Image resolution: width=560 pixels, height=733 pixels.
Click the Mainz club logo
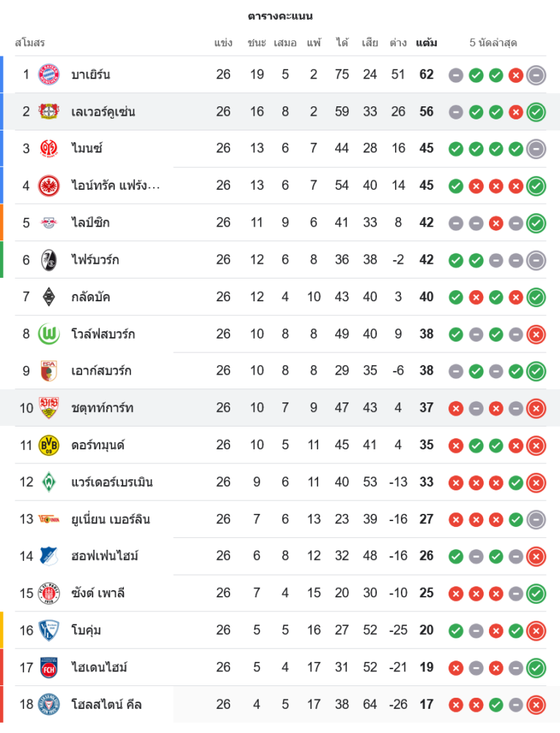48,149
